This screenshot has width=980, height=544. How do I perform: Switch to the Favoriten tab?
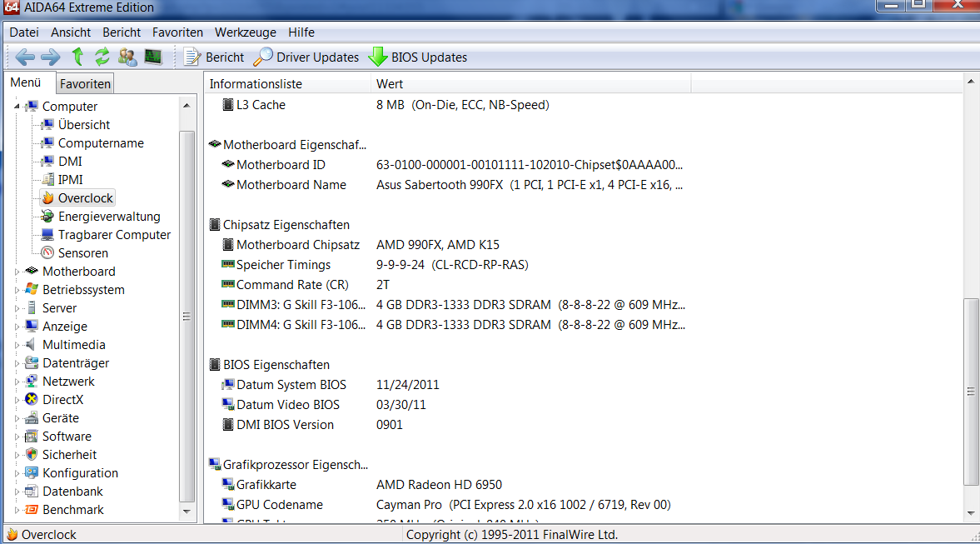[x=85, y=84]
